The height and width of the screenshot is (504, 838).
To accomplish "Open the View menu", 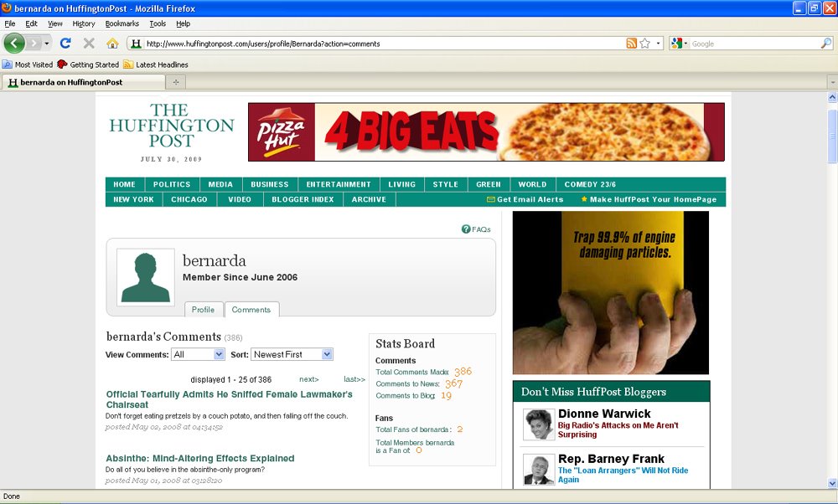I will coord(55,23).
